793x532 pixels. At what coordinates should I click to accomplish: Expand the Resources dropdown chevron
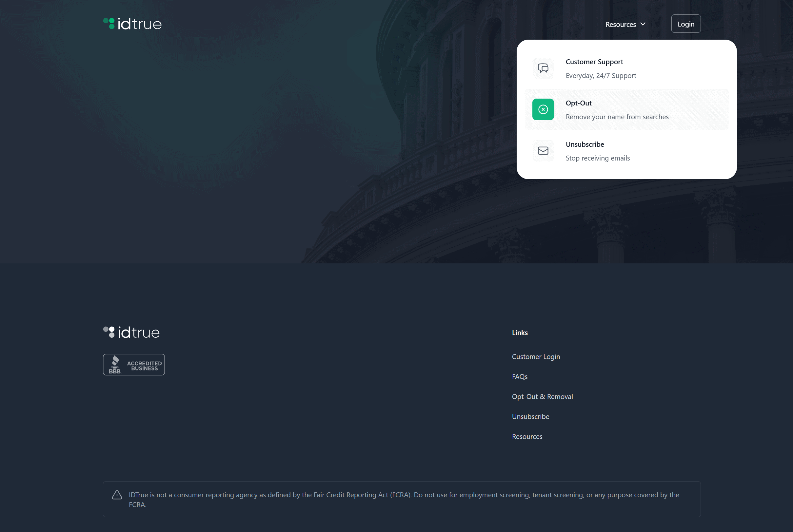[x=643, y=24]
